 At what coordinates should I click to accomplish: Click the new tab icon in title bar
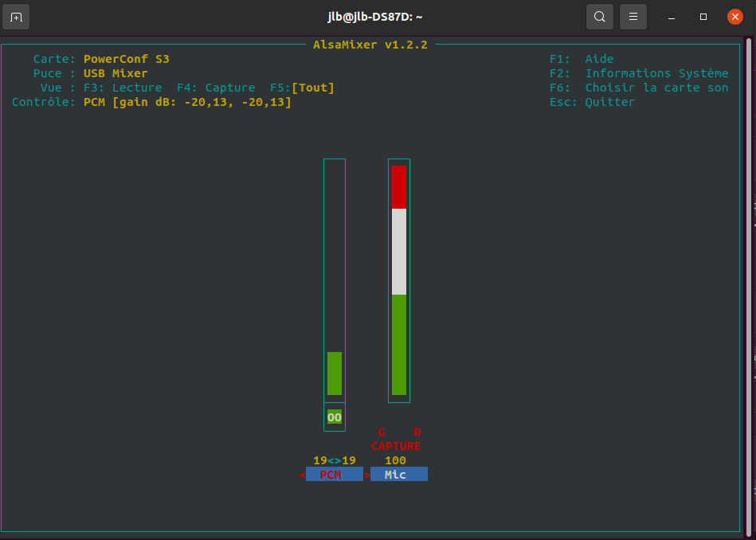click(x=16, y=17)
